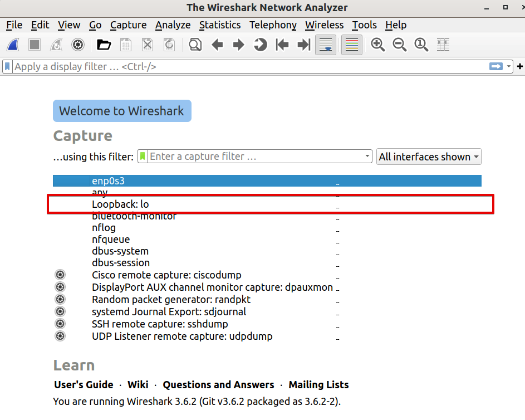Select the bluetooth-monitor interface
This screenshot has width=525, height=420.
tap(267, 216)
